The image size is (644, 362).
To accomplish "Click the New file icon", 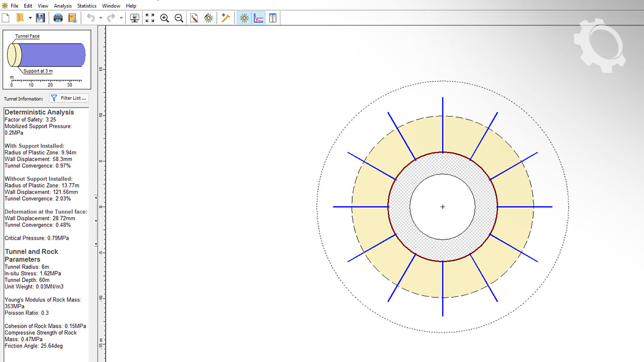I will click(x=6, y=18).
